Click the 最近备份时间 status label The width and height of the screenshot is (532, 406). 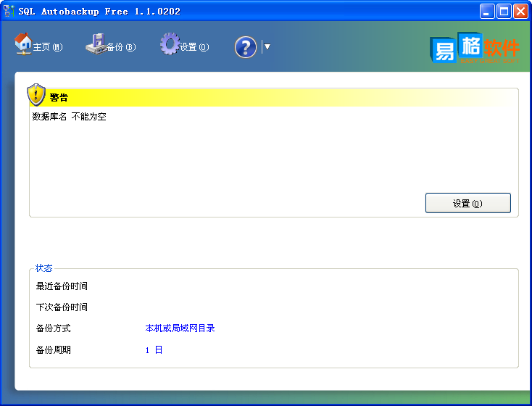(x=62, y=286)
